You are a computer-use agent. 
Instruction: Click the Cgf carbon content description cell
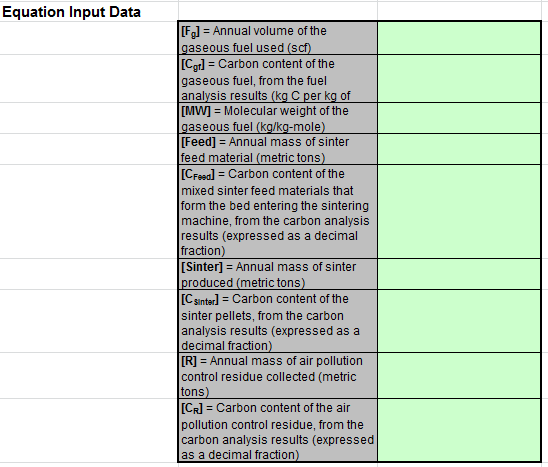pyautogui.click(x=278, y=79)
